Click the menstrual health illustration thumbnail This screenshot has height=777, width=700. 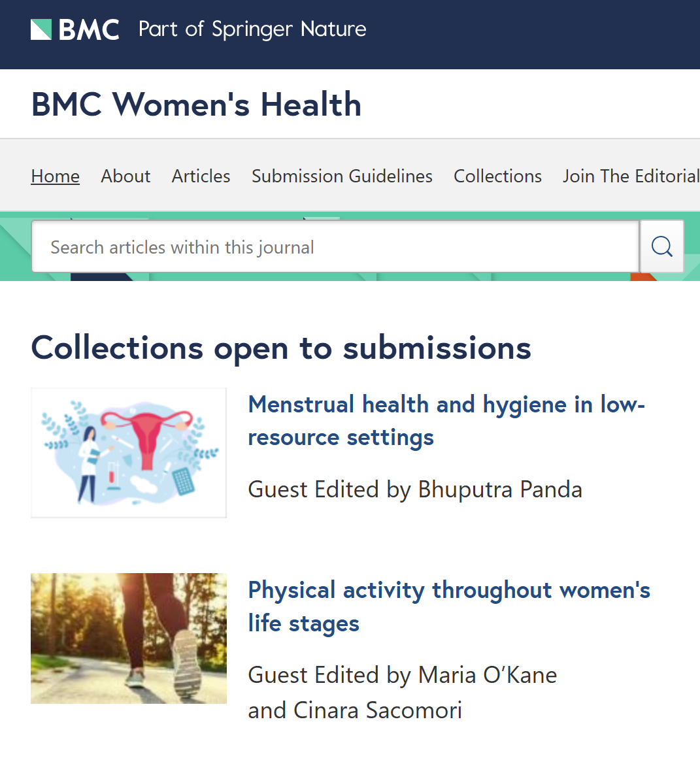[129, 453]
